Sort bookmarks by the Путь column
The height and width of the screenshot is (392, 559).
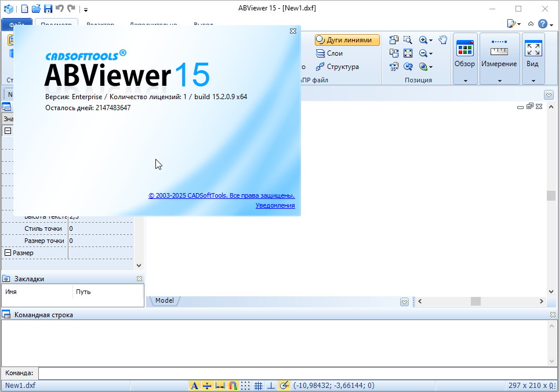click(x=108, y=292)
